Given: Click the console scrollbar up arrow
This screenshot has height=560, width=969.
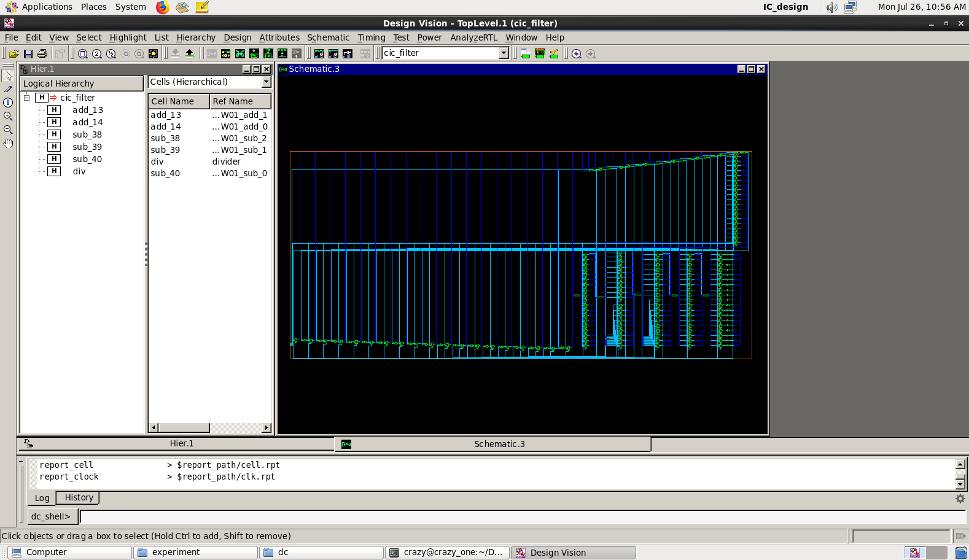Looking at the screenshot, I should (x=960, y=464).
